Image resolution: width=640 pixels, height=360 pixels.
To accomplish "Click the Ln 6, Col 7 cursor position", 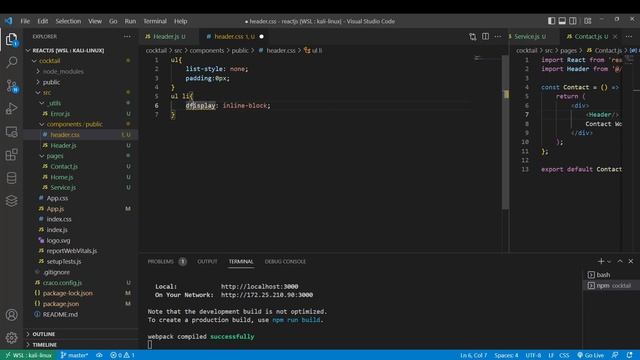I will [x=473, y=355].
